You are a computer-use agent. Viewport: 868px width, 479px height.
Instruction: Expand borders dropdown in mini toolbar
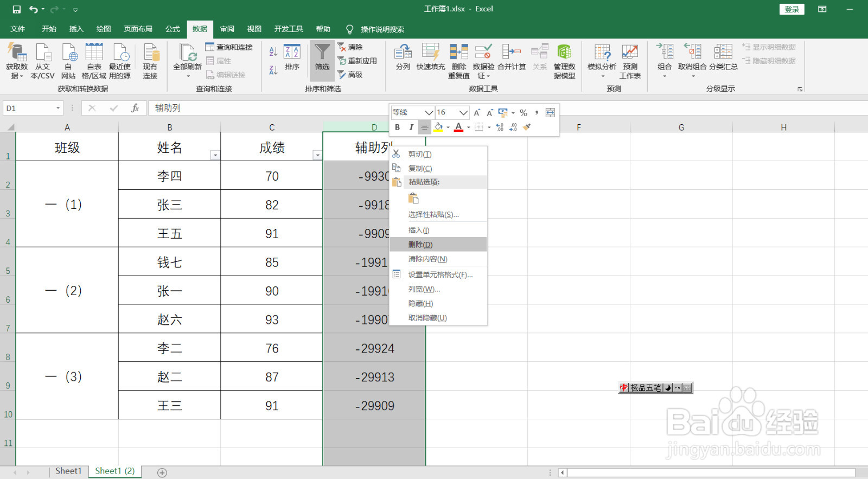coord(489,127)
